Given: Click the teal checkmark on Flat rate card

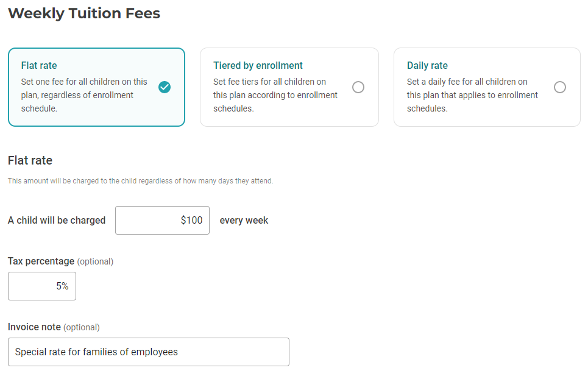Looking at the screenshot, I should pyautogui.click(x=165, y=87).
